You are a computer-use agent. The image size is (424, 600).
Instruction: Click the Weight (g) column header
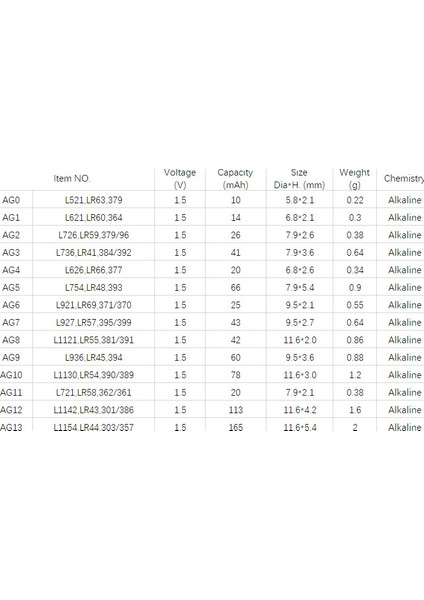(354, 179)
